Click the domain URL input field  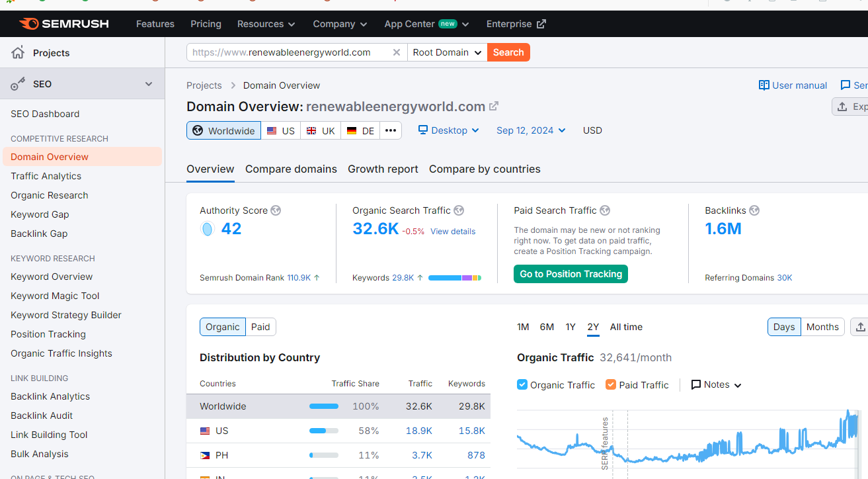[x=288, y=52]
